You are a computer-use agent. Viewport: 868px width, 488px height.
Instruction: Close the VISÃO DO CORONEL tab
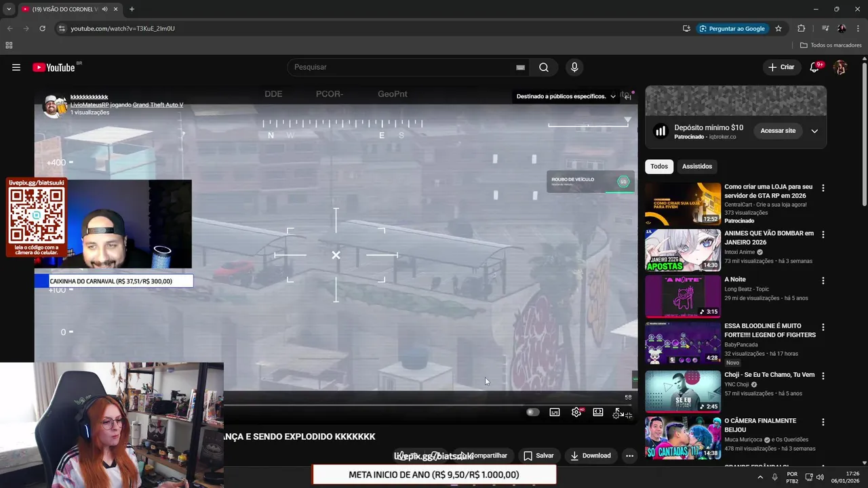(x=115, y=9)
